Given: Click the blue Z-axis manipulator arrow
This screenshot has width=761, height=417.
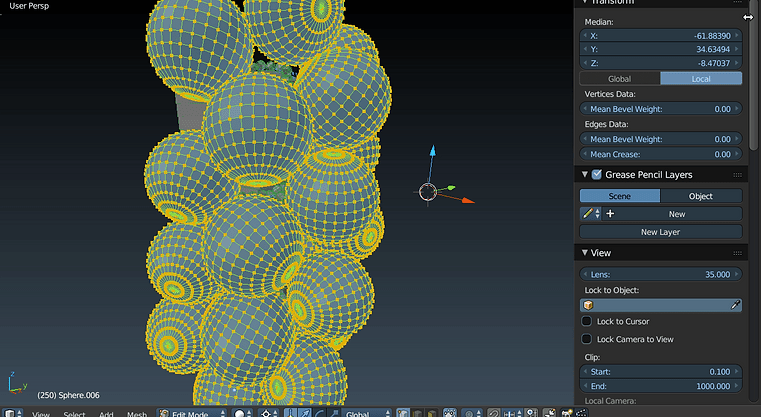Looking at the screenshot, I should coord(432,150).
